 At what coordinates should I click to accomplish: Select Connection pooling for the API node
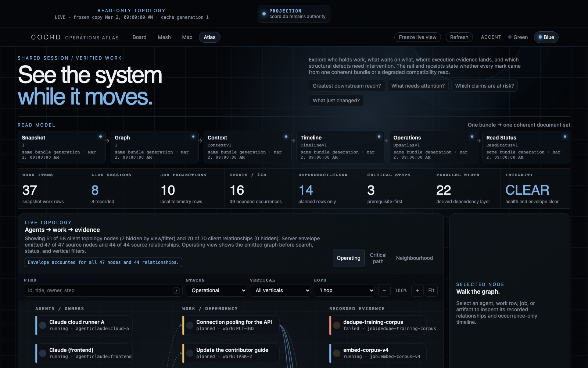pos(231,325)
